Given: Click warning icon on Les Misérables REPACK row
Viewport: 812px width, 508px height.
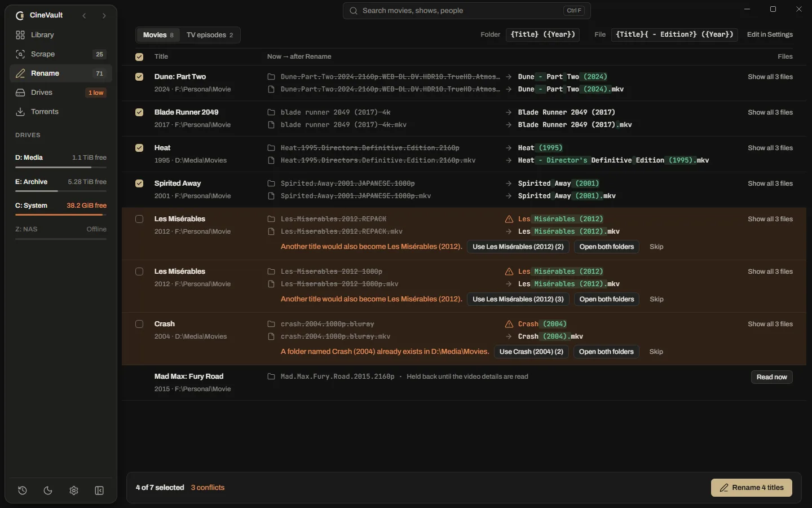Looking at the screenshot, I should click(x=509, y=219).
